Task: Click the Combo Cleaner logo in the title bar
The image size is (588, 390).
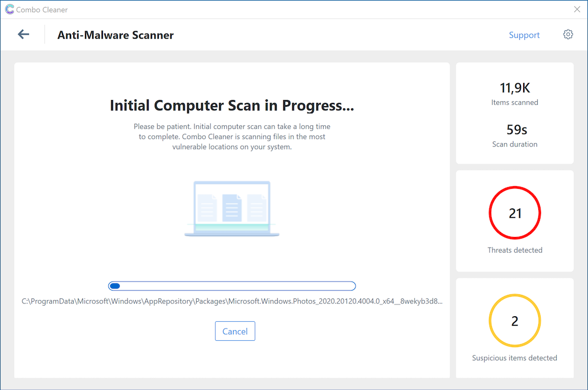Action: pyautogui.click(x=10, y=9)
